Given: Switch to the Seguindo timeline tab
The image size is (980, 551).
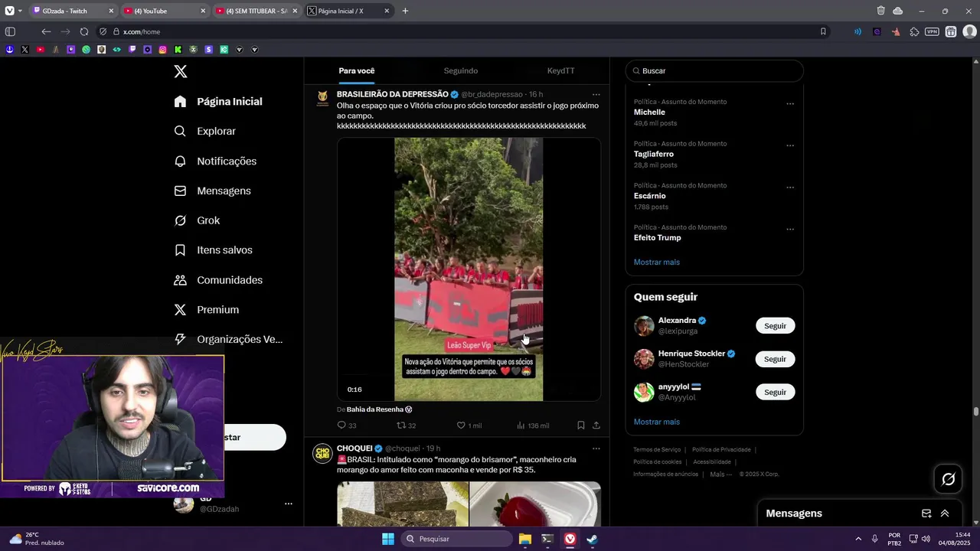Looking at the screenshot, I should click(461, 70).
